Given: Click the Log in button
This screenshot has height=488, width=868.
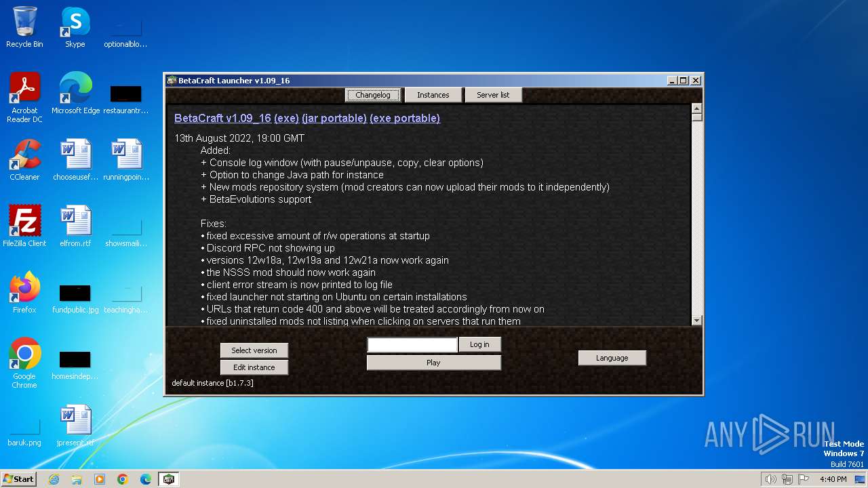Looking at the screenshot, I should [x=479, y=344].
